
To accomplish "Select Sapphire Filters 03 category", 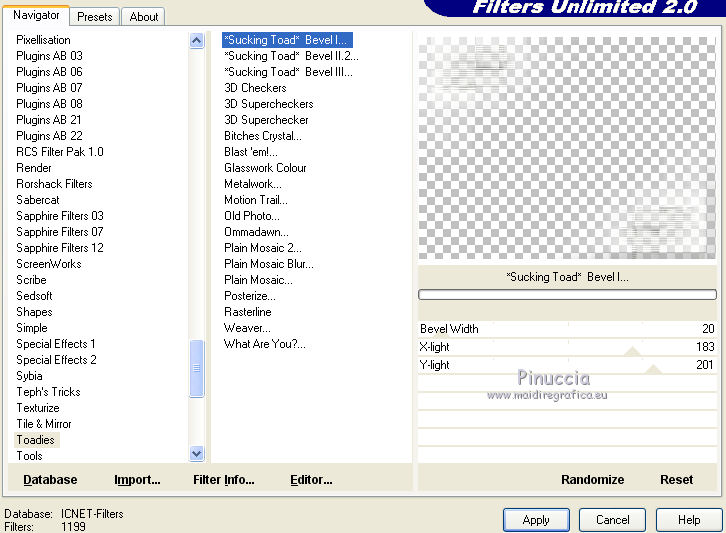I will [60, 216].
